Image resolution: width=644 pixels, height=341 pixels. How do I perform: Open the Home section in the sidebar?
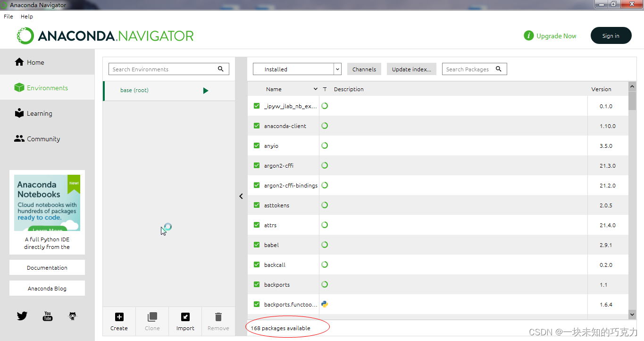[x=47, y=62]
